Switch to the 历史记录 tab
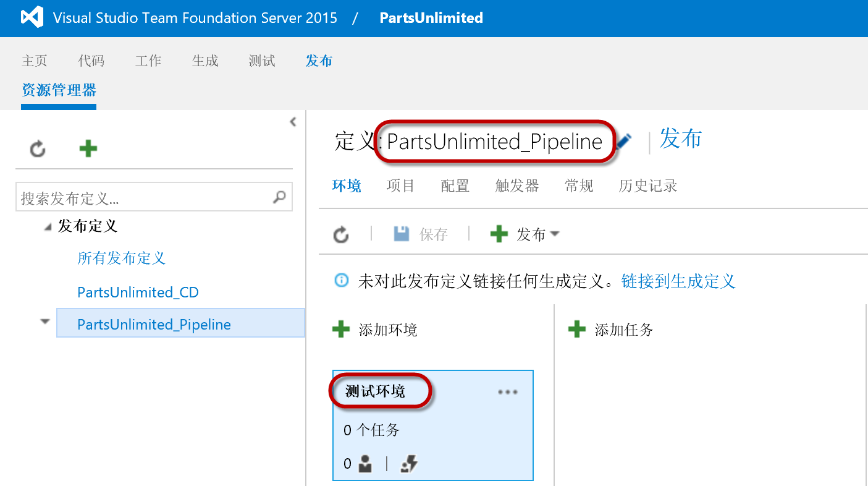Screen dimensions: 868x486 pyautogui.click(x=648, y=185)
